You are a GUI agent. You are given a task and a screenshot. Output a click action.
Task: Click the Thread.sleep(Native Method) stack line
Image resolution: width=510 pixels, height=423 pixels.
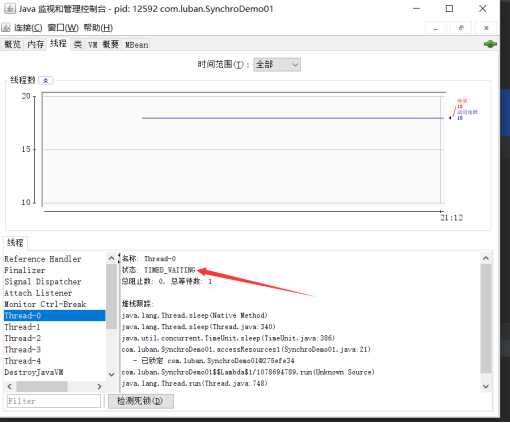[194, 315]
